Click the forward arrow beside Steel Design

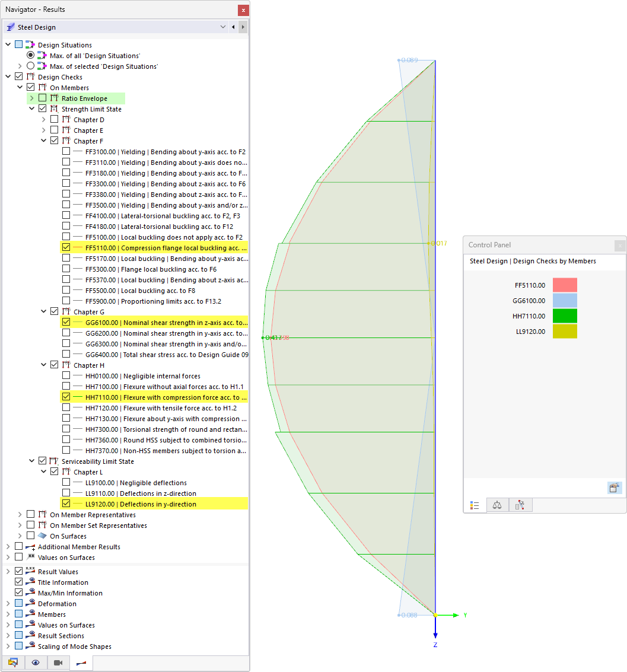point(243,27)
